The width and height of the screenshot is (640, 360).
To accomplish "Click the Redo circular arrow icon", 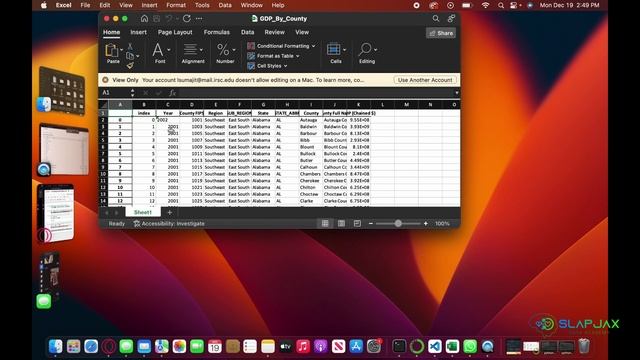I will 187,18.
